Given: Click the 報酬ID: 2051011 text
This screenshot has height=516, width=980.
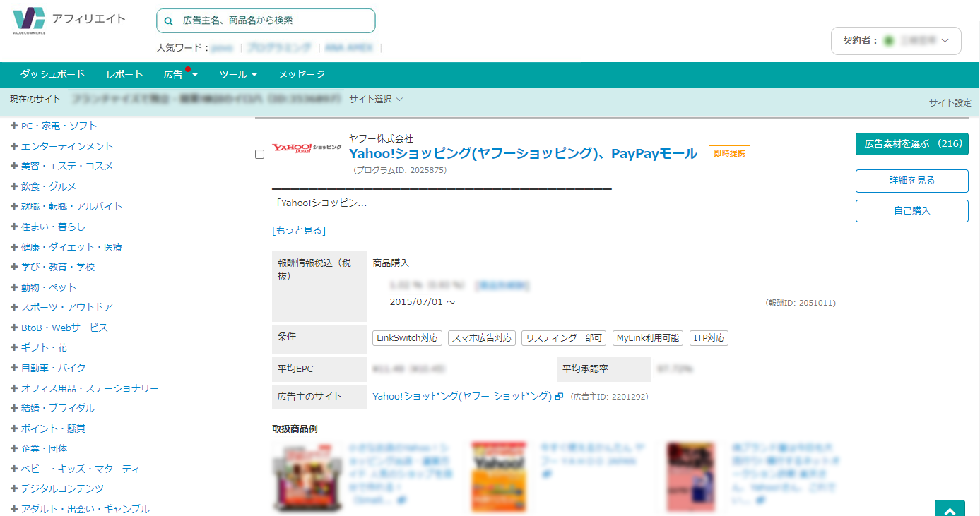Looking at the screenshot, I should 801,303.
